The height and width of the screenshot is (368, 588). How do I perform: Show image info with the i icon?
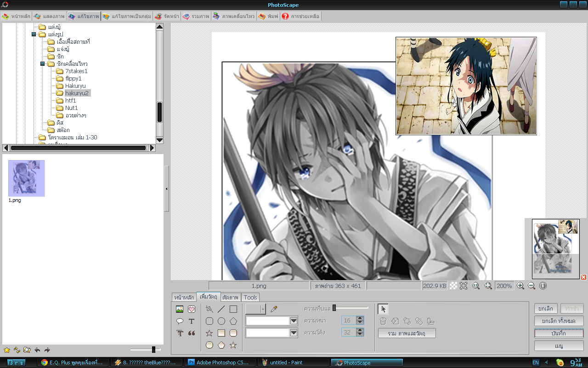[543, 286]
